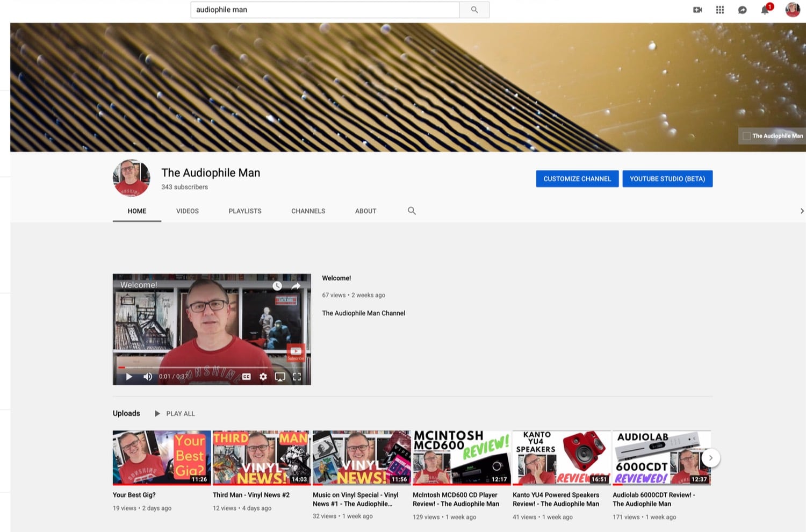Viewport: 806px width, 532px height.
Task: Click the Watch Later clock icon
Action: click(x=277, y=286)
